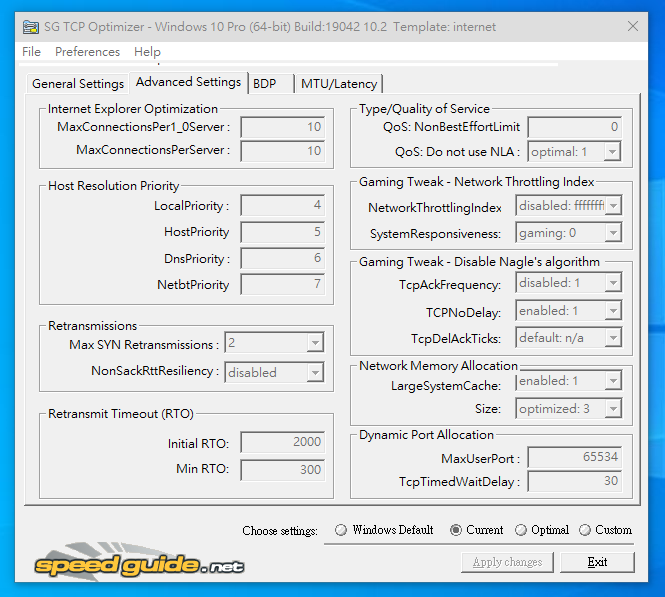The image size is (665, 597).
Task: Open the MTU/Latency tab
Action: [x=339, y=84]
